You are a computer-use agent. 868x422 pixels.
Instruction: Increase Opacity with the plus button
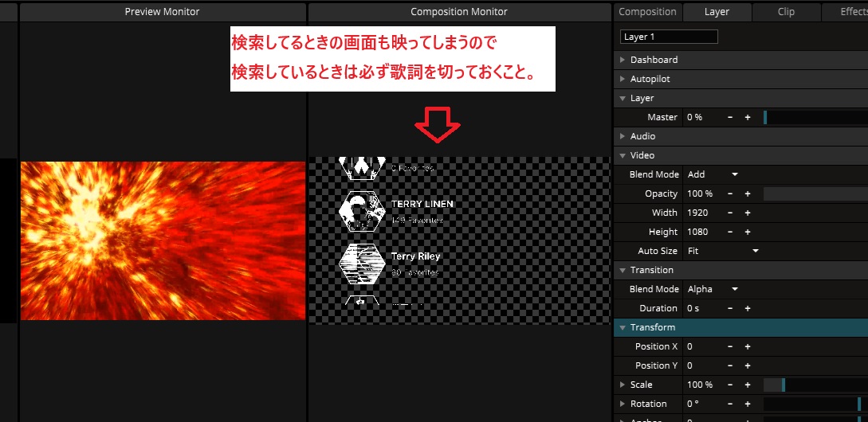point(748,193)
